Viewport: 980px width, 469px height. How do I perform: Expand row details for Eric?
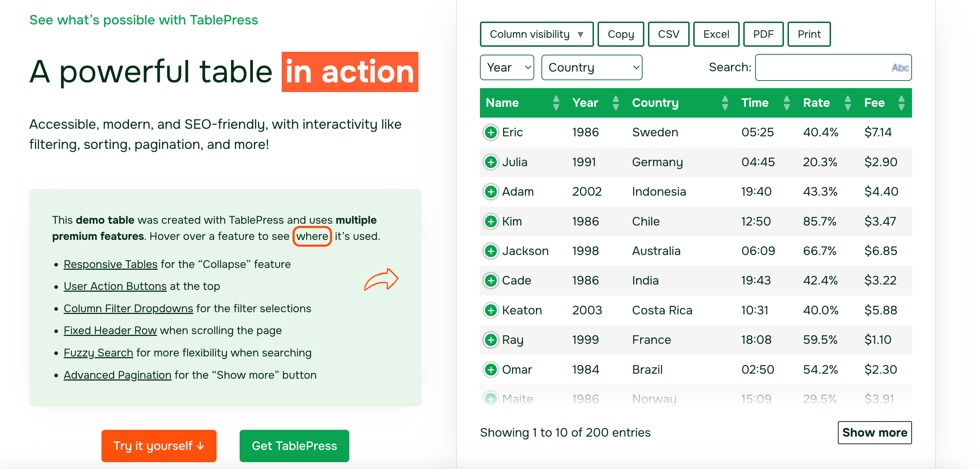click(x=491, y=132)
